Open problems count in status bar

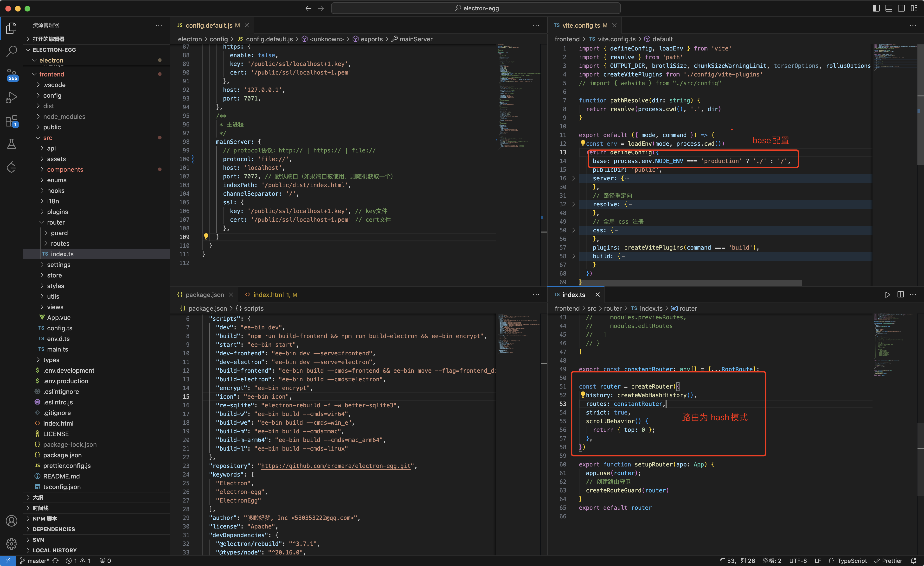[78, 561]
